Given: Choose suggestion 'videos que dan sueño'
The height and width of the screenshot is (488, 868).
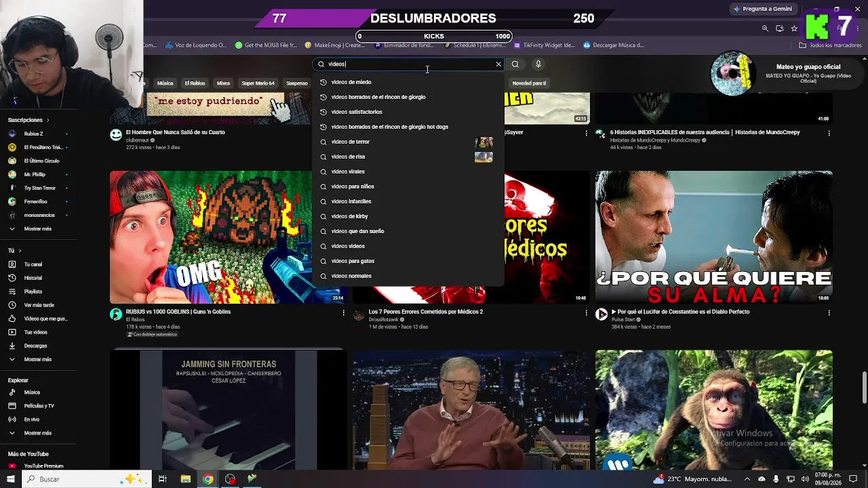Looking at the screenshot, I should coord(408,231).
